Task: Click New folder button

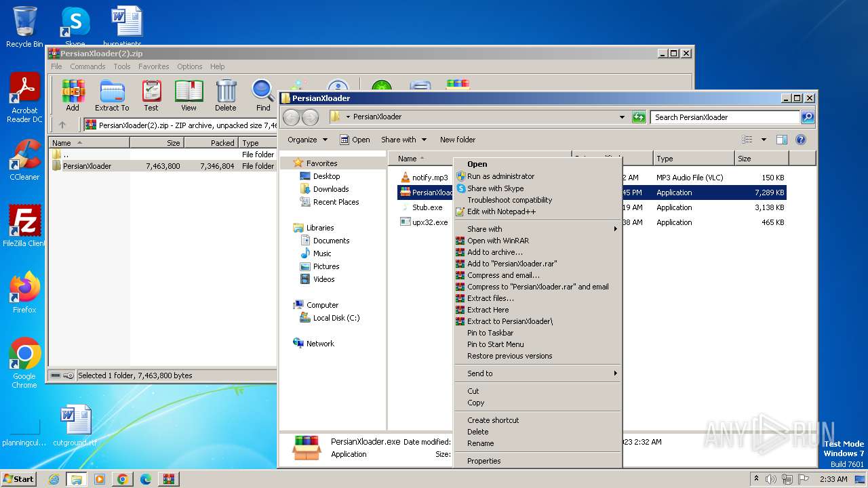Action: 458,140
